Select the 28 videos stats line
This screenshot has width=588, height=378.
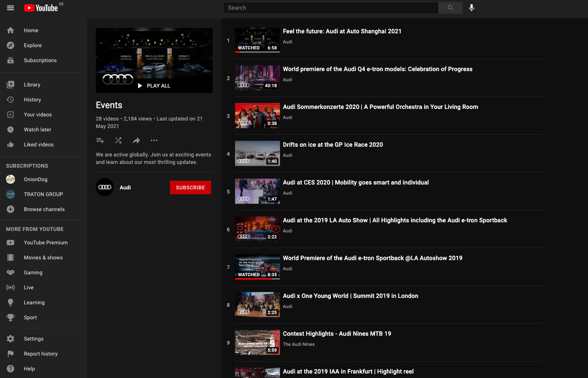[149, 122]
